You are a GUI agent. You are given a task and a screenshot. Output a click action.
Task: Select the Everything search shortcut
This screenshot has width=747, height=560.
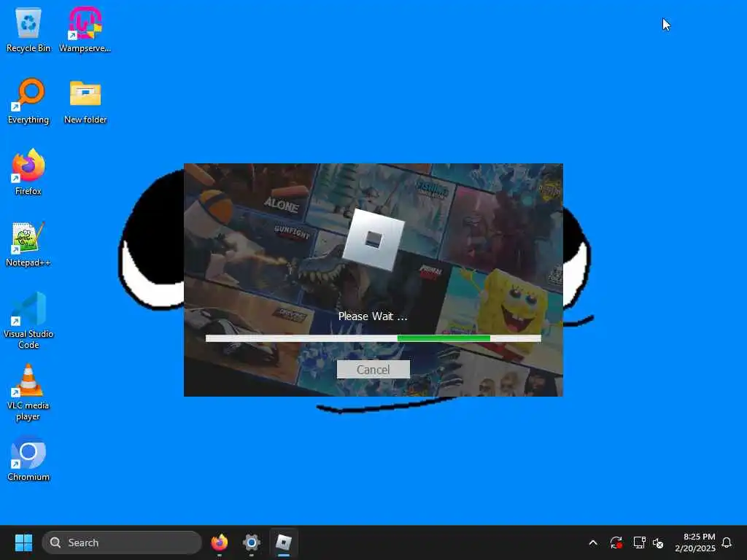point(28,101)
